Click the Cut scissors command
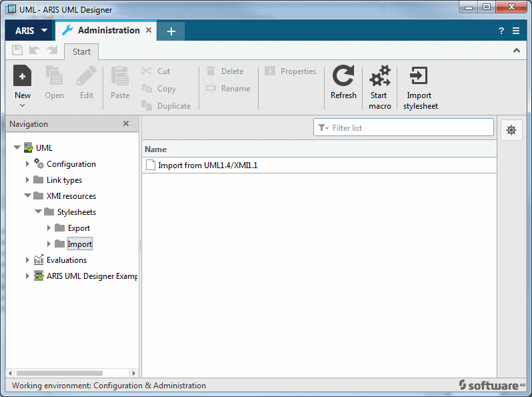 pyautogui.click(x=156, y=71)
